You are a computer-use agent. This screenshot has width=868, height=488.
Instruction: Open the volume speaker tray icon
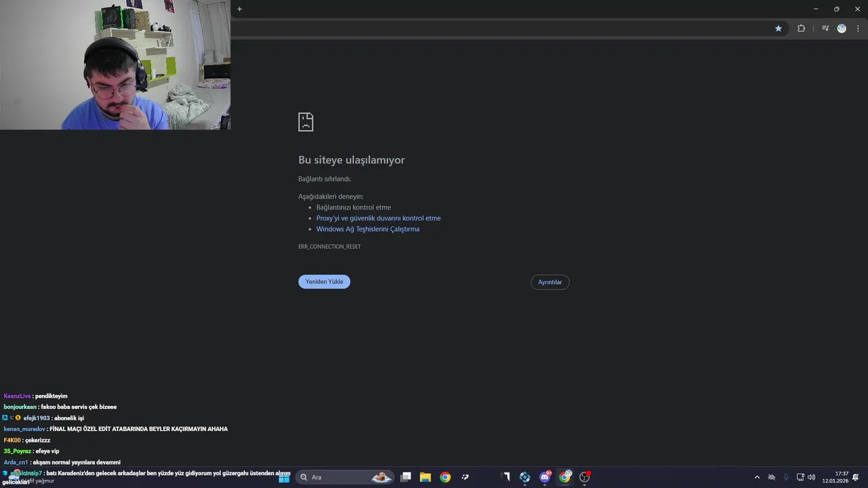pyautogui.click(x=812, y=477)
